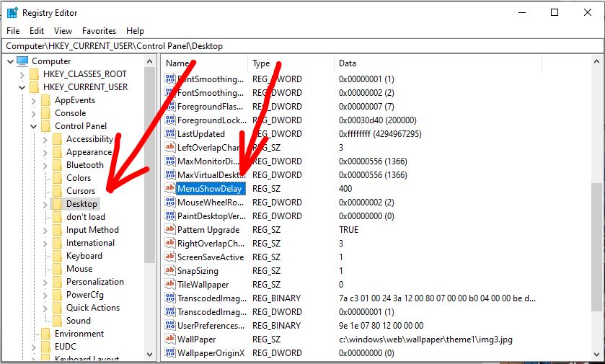Click the SnapSizing string value icon
Viewport: 605px width, 364px height.
point(169,270)
